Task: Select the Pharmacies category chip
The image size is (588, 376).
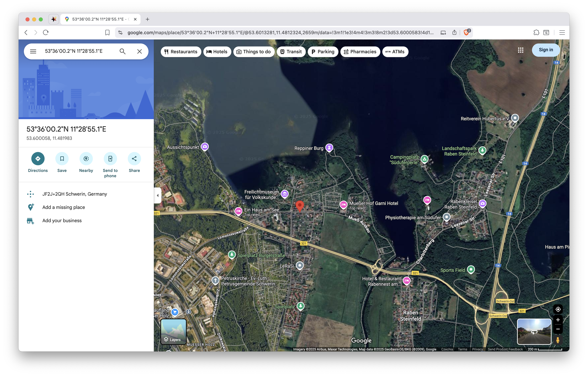Action: pyautogui.click(x=360, y=52)
